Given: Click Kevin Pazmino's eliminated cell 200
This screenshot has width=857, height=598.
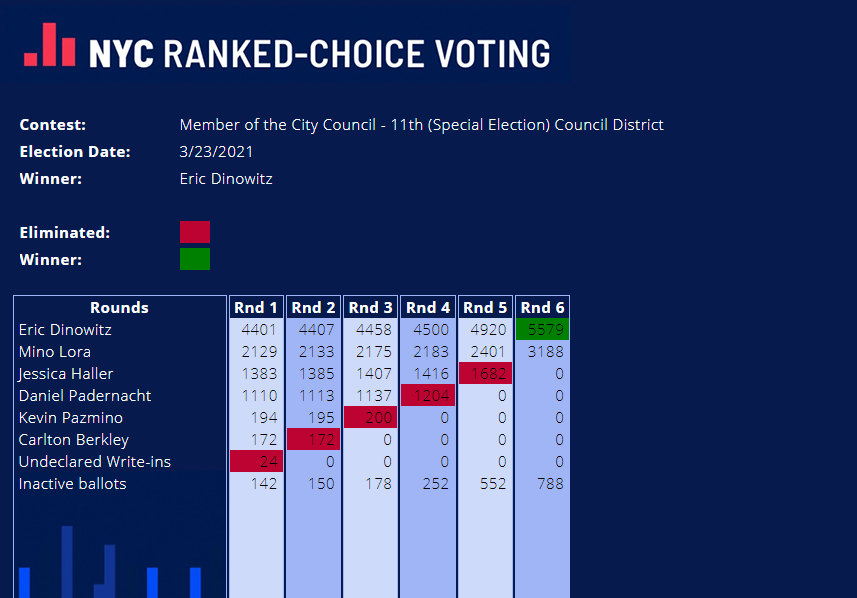Looking at the screenshot, I should pos(371,417).
